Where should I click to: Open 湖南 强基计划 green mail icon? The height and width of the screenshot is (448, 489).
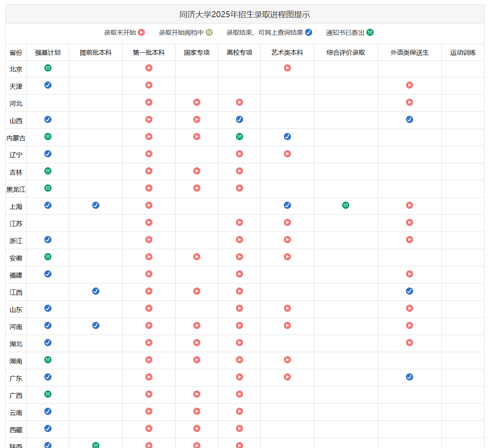[x=48, y=360]
